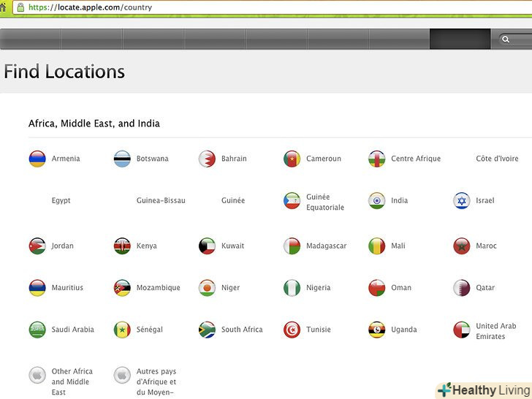Click the browser home icon
The width and height of the screenshot is (532, 399).
point(3,7)
